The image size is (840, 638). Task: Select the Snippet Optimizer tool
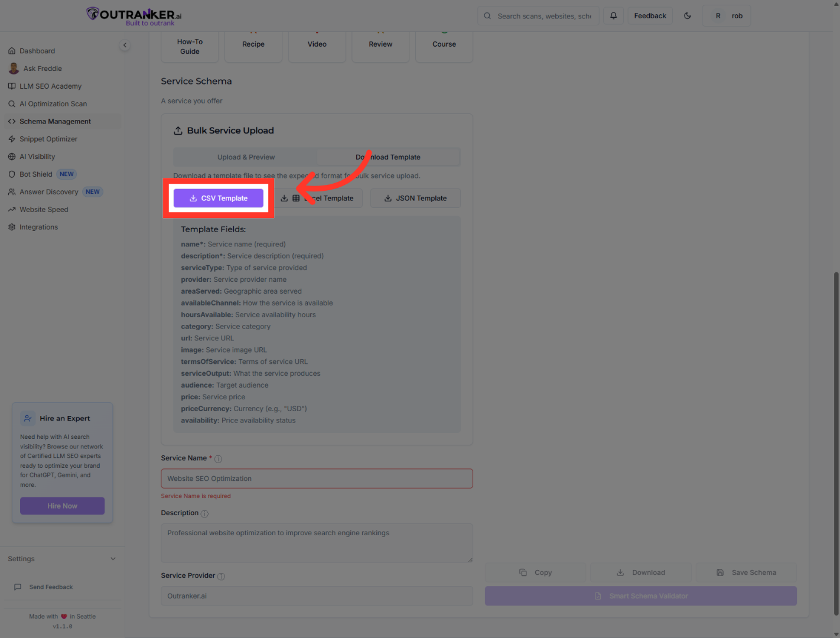[48, 139]
